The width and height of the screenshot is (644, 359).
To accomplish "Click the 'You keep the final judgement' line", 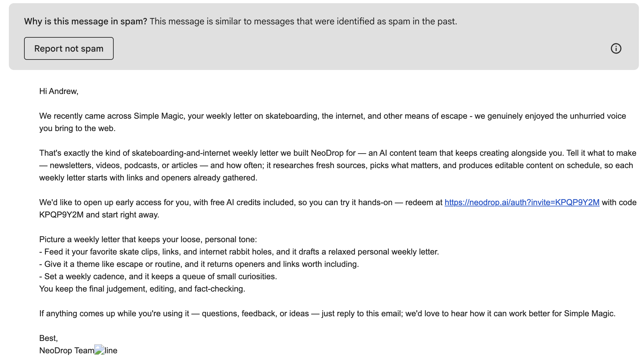I will click(142, 289).
